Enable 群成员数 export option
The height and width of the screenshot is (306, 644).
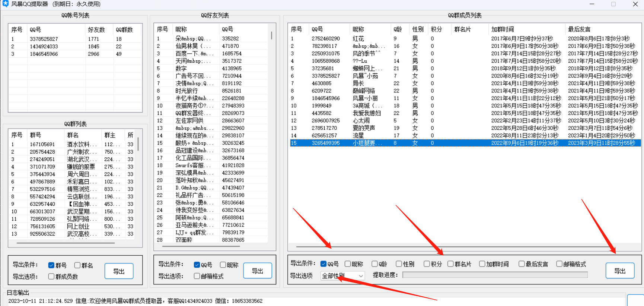pyautogui.click(x=51, y=277)
